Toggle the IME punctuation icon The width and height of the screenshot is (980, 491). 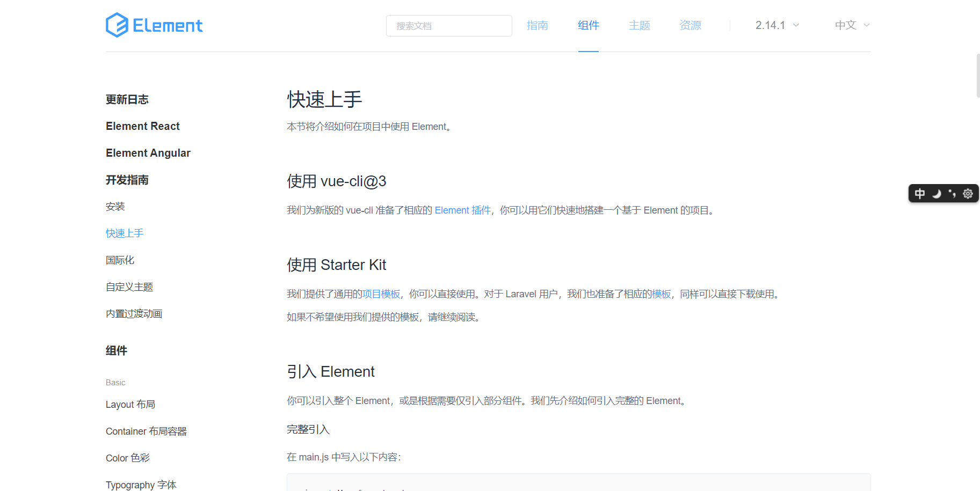click(x=952, y=194)
